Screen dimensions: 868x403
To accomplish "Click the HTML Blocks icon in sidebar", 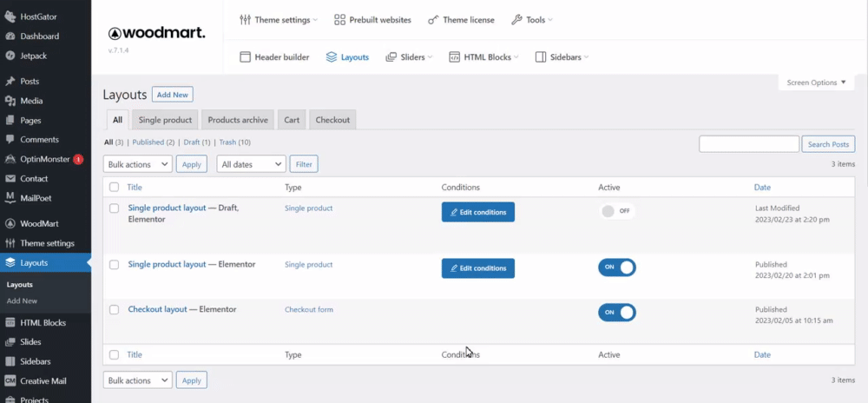I will pos(10,323).
